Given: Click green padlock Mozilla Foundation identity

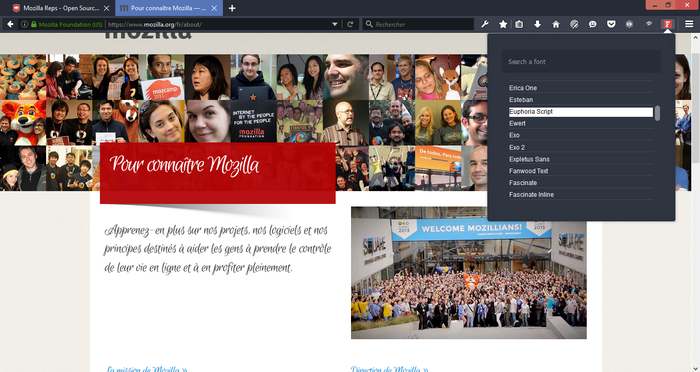Looking at the screenshot, I should point(67,24).
